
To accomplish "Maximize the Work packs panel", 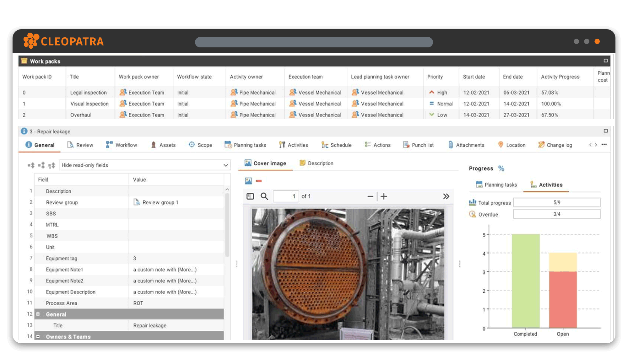I will [606, 61].
